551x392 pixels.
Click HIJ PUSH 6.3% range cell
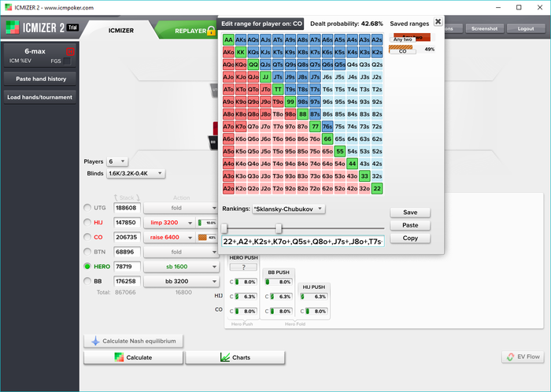point(314,297)
